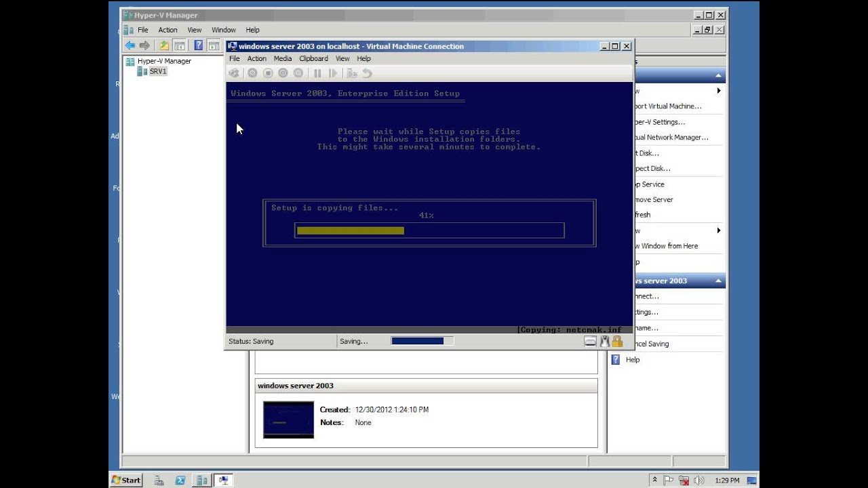868x488 pixels.
Task: Click Hyper-V Settings action
Action: [659, 122]
